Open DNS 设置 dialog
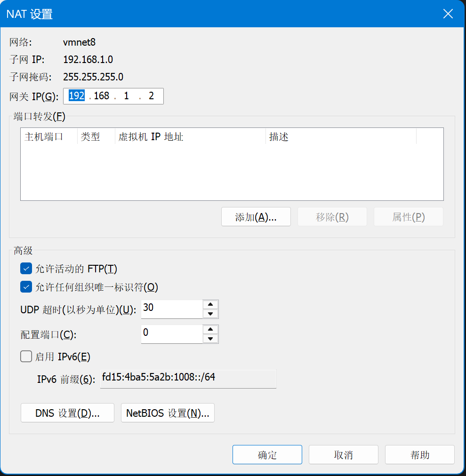Screen dimensions: 466x476 [x=67, y=413]
